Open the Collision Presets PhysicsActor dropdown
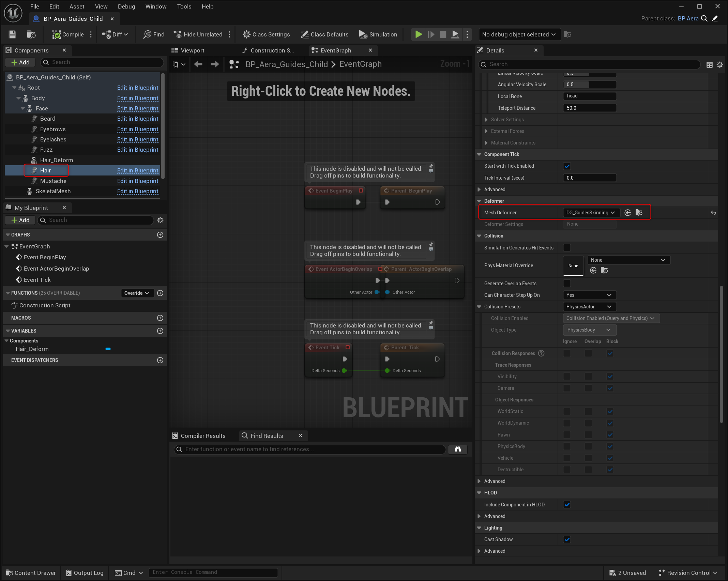The image size is (728, 581). [x=589, y=307]
